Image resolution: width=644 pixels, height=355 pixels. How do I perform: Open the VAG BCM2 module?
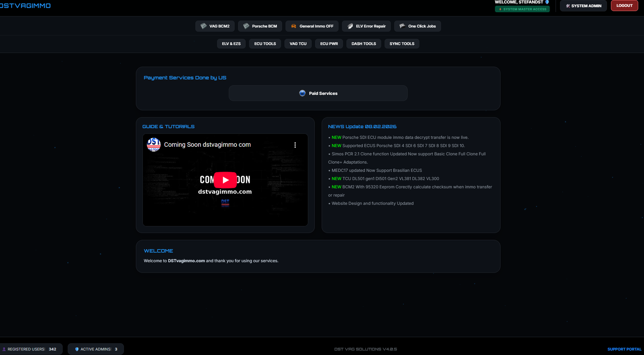coord(215,26)
